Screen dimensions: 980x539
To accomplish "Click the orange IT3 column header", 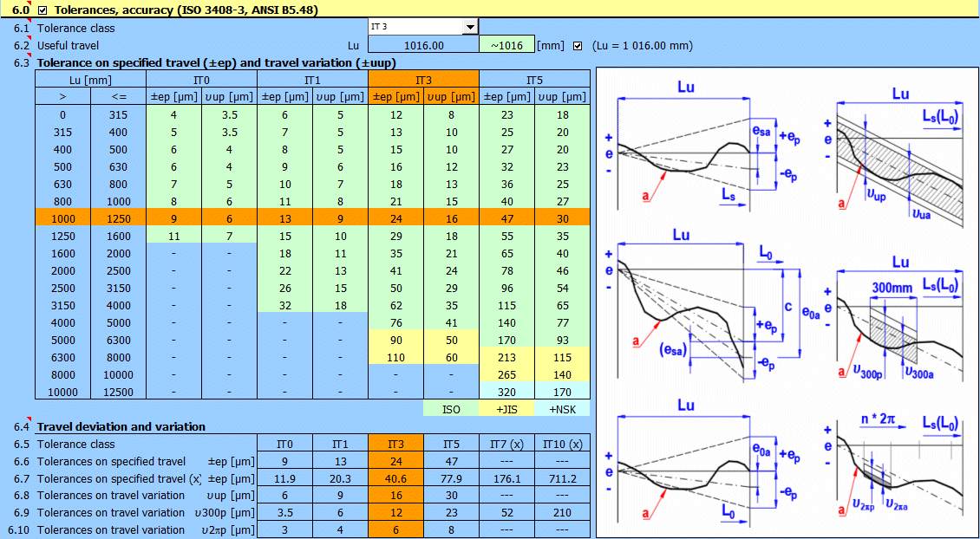I will [423, 78].
